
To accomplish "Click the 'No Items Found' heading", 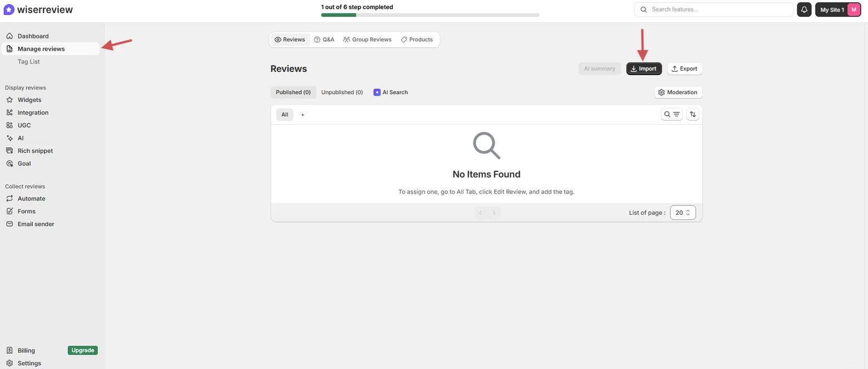I will pos(486,174).
